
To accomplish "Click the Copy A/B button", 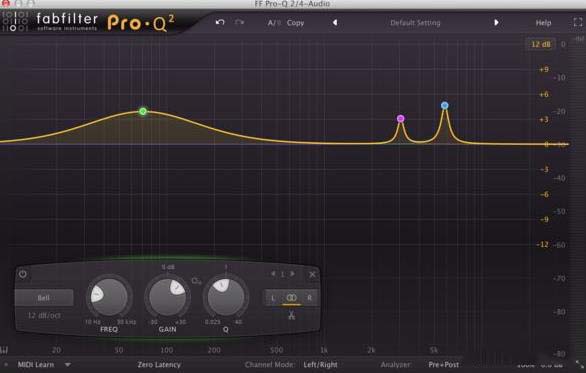I will click(295, 23).
